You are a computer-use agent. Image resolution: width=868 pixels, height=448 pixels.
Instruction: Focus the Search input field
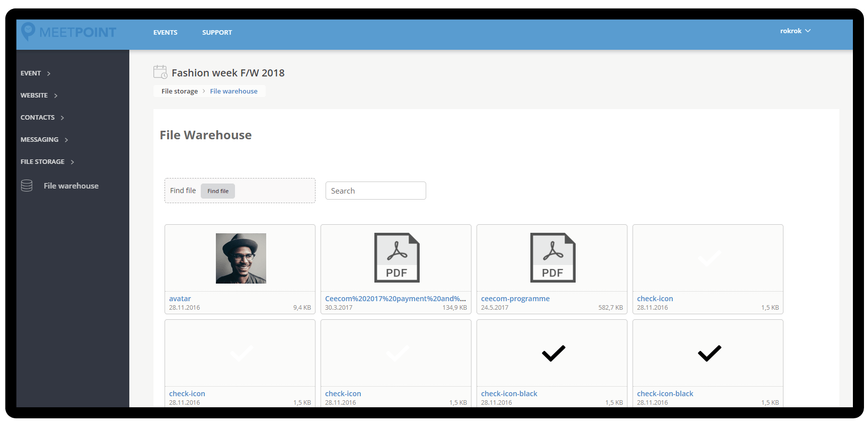tap(376, 191)
